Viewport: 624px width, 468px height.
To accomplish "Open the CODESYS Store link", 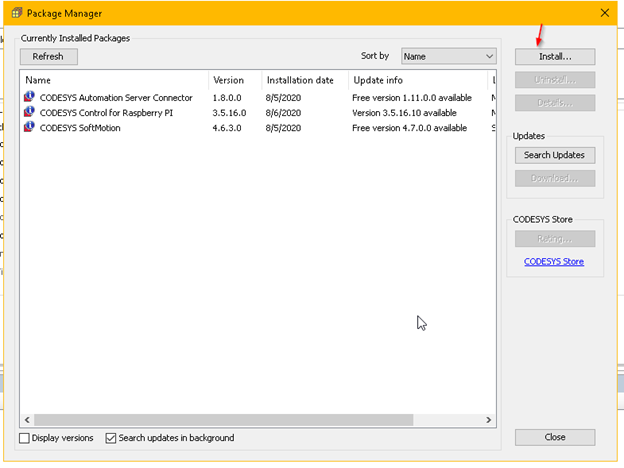I will 554,261.
